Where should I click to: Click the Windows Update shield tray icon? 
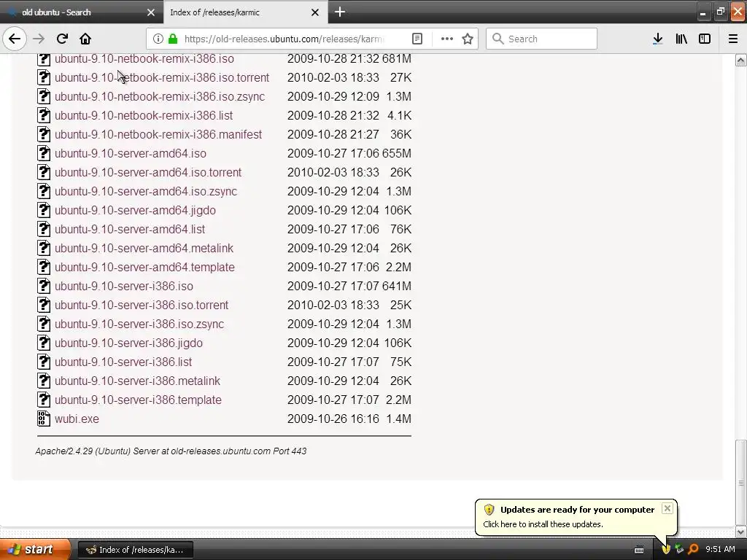[666, 550]
